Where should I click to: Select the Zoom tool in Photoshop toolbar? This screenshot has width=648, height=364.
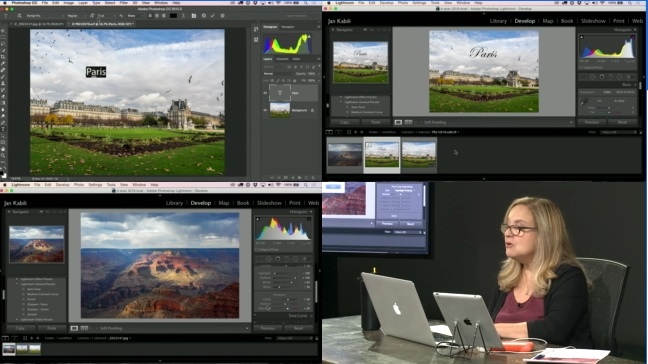pos(3,155)
